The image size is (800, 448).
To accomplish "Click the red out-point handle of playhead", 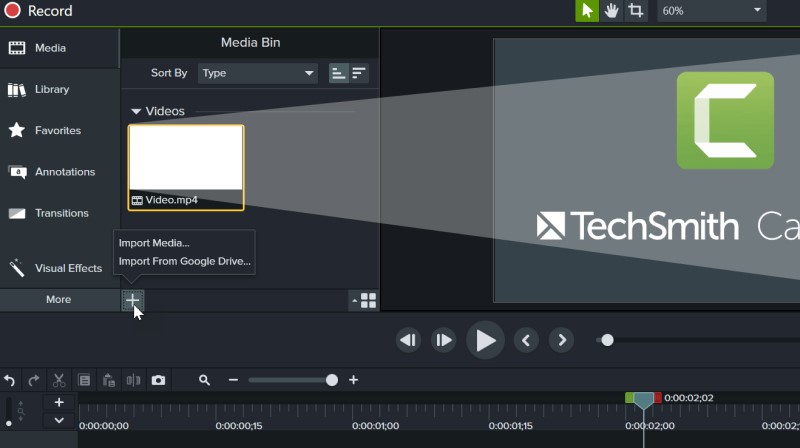I will 658,397.
